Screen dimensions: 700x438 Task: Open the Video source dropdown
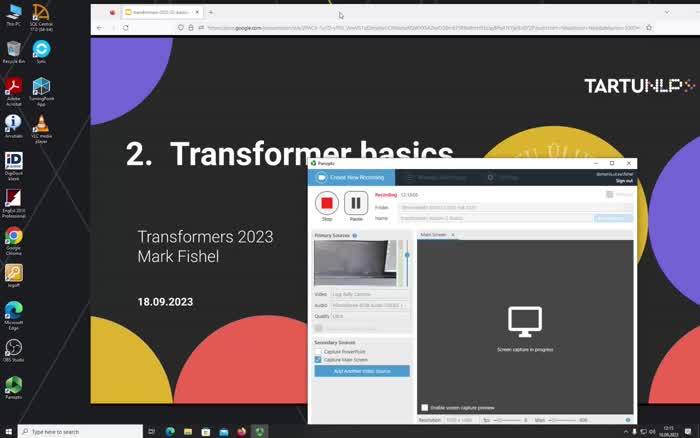click(x=370, y=294)
